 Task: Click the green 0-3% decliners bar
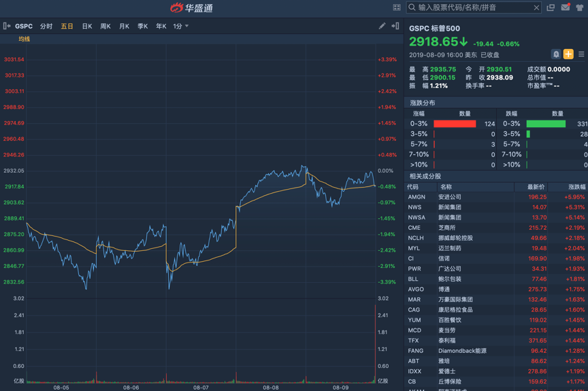[x=546, y=124]
